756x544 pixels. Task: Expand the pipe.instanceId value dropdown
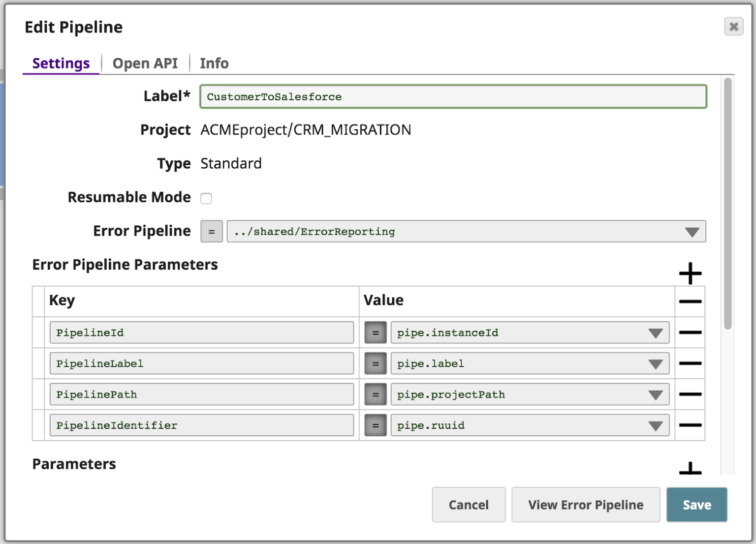pos(656,332)
